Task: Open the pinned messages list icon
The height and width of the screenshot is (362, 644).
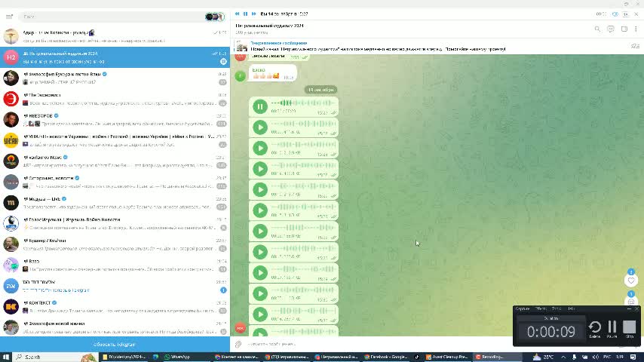Action: click(x=636, y=46)
